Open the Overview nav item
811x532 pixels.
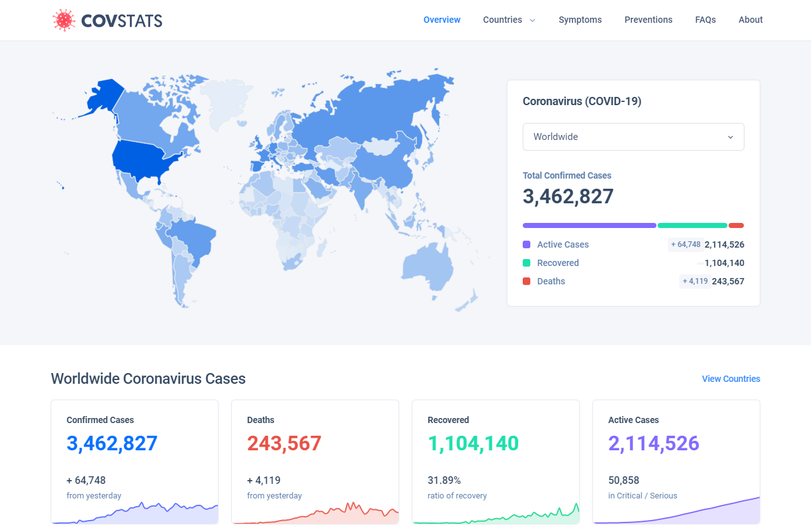coord(442,20)
